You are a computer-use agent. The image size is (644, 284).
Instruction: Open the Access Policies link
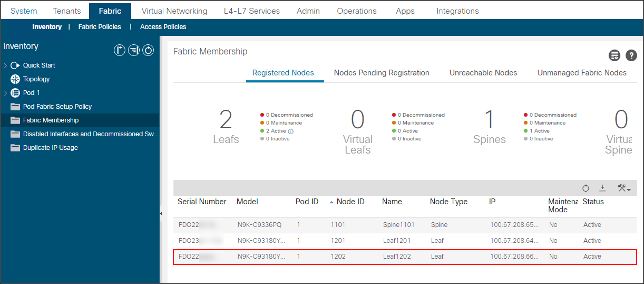click(163, 27)
